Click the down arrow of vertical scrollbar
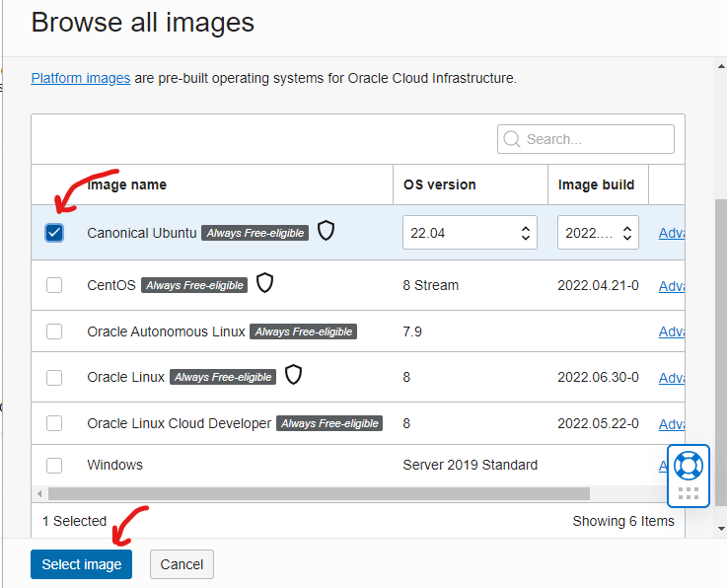The width and height of the screenshot is (727, 588). [721, 528]
